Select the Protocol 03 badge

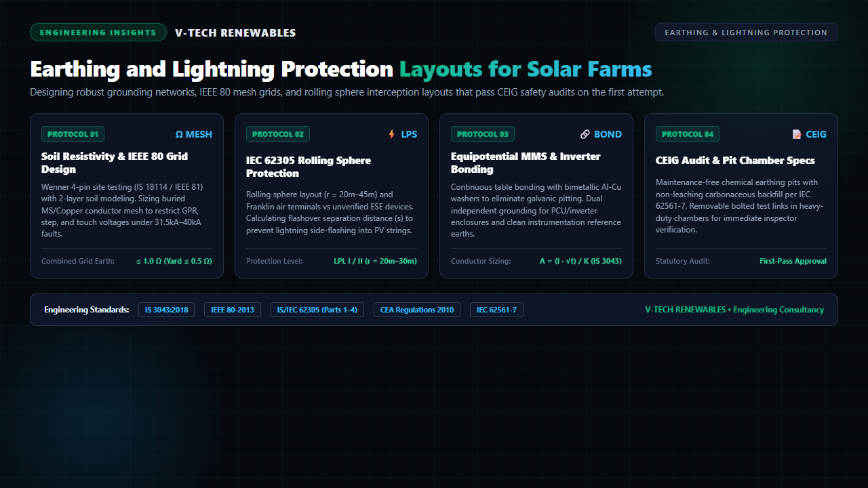[x=482, y=134]
